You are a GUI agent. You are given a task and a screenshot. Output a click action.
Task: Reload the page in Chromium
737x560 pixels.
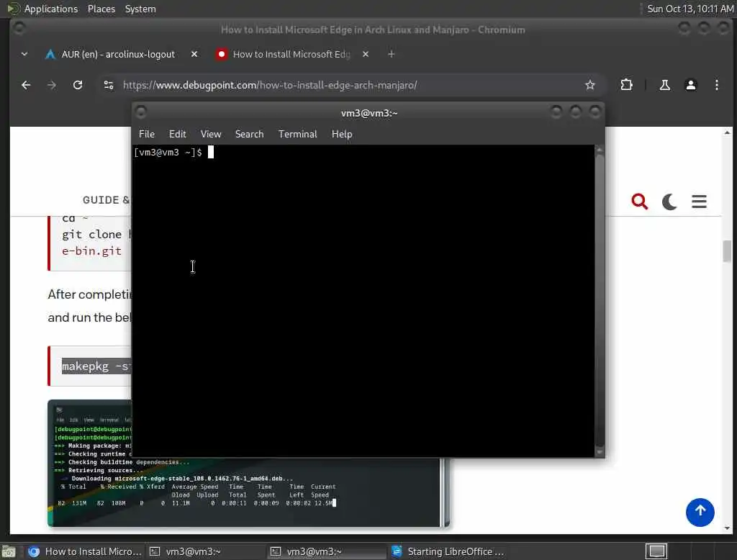click(x=78, y=85)
